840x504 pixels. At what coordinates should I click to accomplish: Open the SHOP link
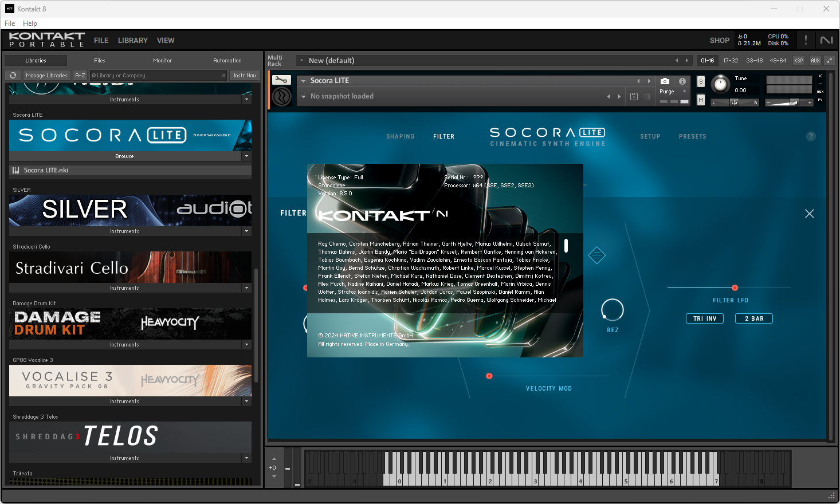pyautogui.click(x=720, y=41)
